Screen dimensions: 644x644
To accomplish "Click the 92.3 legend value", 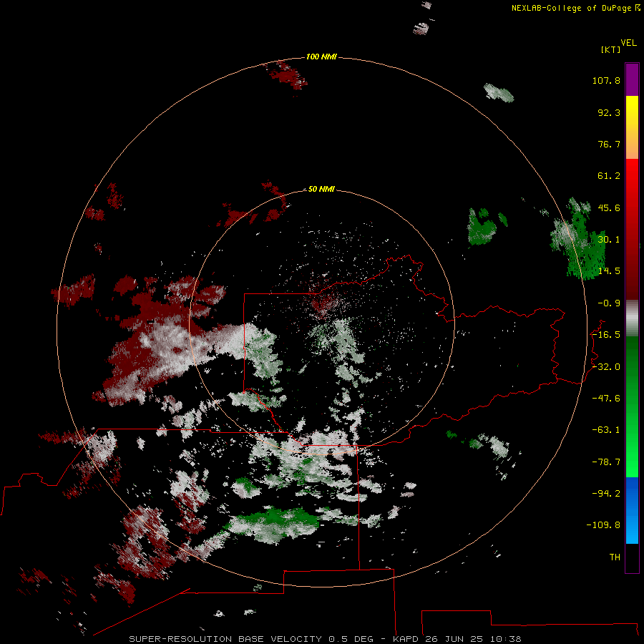I will tap(609, 112).
